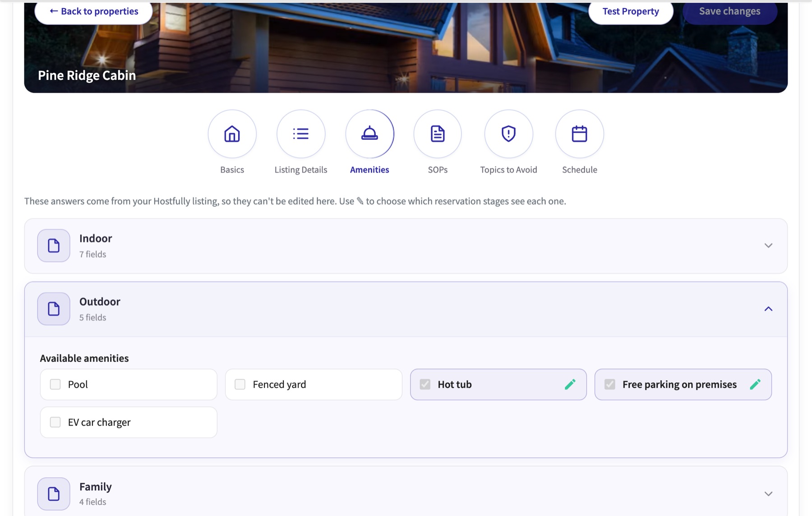812x516 pixels.
Task: Toggle the Hot tub checkbox
Action: 425,384
